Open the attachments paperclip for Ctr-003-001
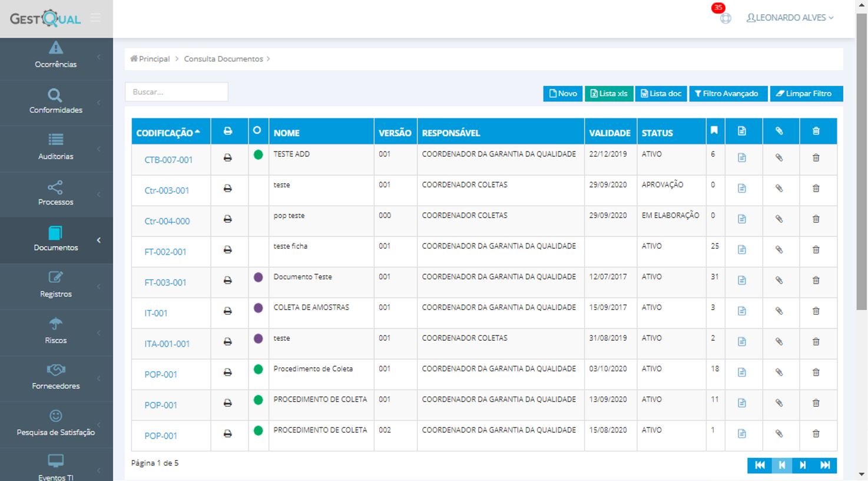The height and width of the screenshot is (481, 868). [x=779, y=189]
